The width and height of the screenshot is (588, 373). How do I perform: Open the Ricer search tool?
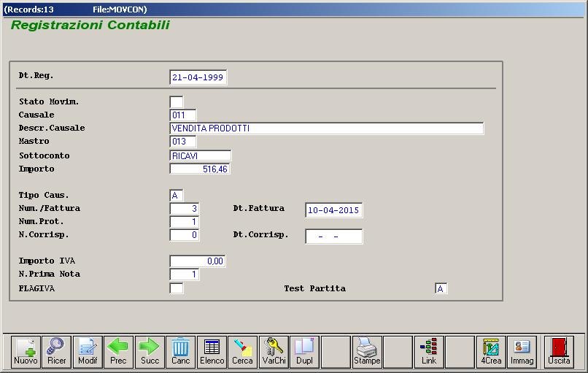click(x=57, y=351)
